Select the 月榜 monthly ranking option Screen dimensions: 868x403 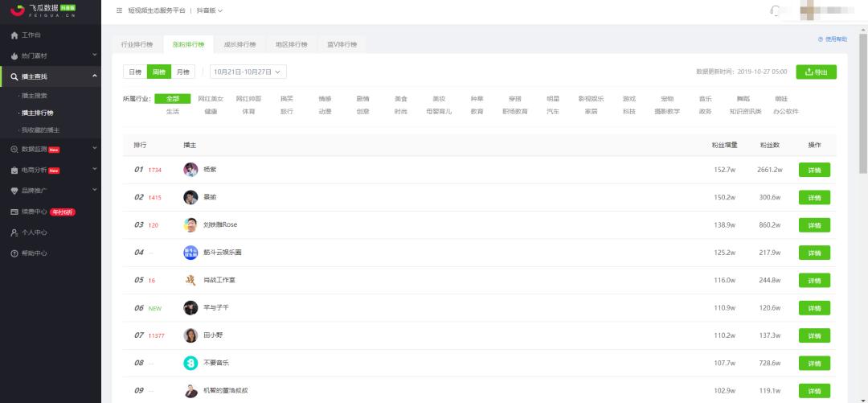pyautogui.click(x=182, y=72)
